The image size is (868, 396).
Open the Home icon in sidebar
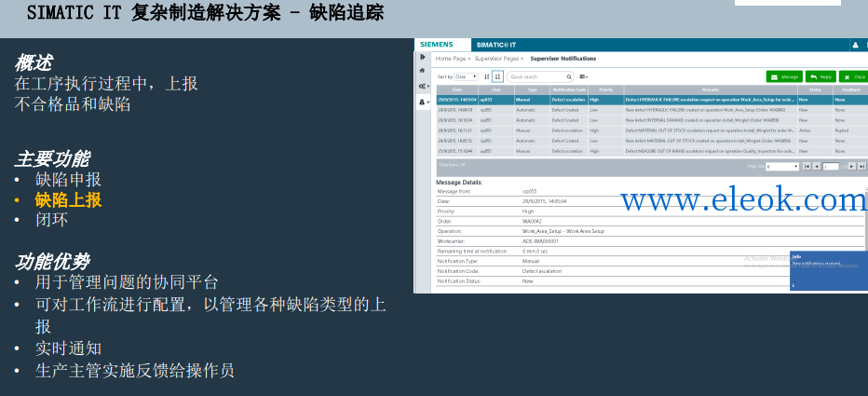pyautogui.click(x=423, y=70)
